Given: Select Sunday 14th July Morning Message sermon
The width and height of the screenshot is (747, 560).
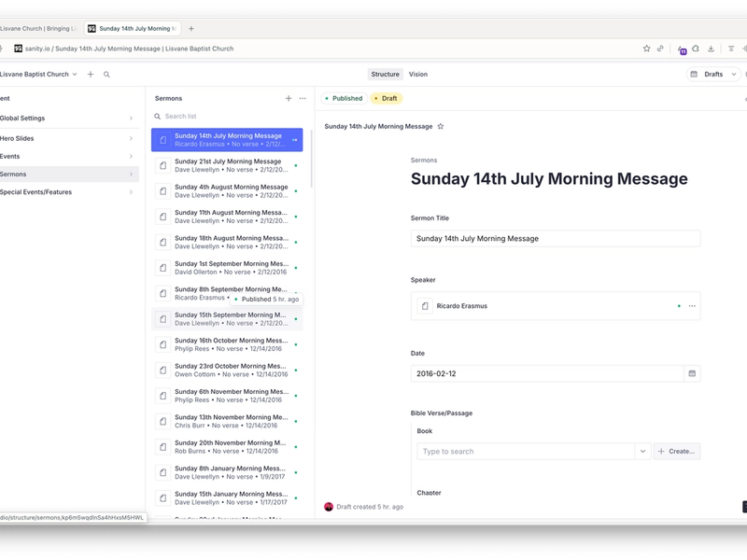Looking at the screenshot, I should [x=227, y=140].
